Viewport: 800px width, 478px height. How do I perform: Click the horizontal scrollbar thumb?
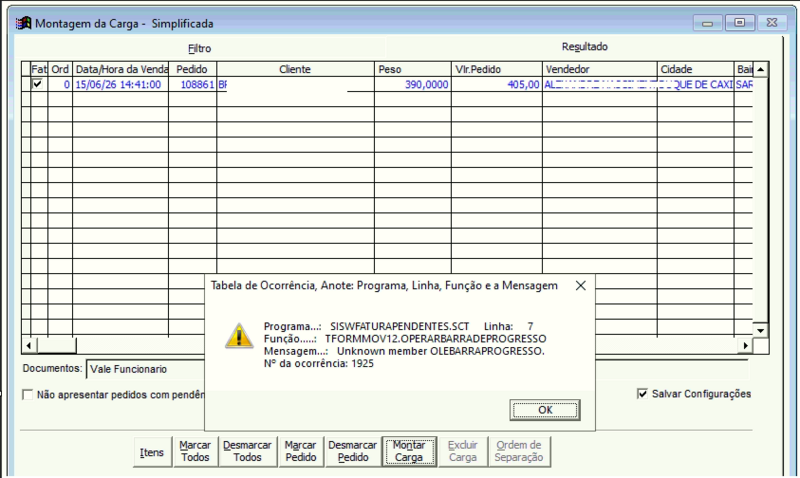click(57, 345)
